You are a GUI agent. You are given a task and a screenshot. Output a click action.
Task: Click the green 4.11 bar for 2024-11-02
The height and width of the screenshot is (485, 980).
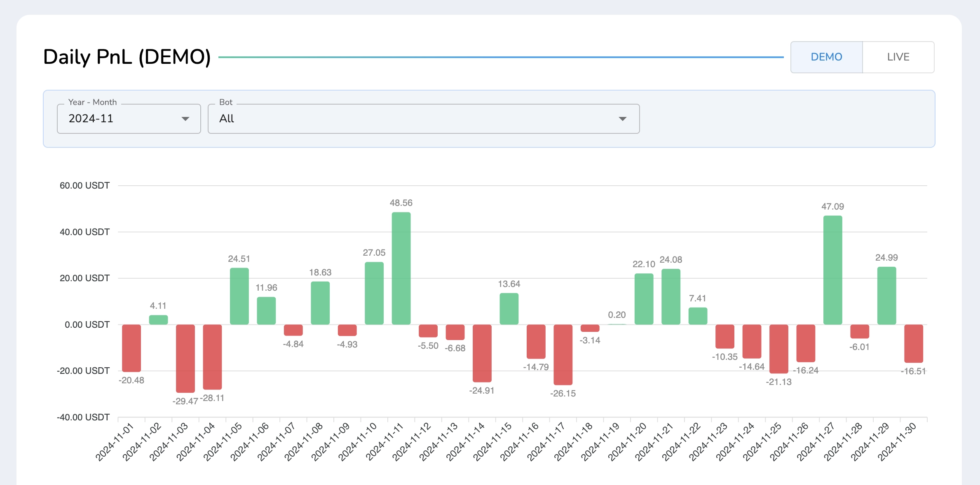158,320
